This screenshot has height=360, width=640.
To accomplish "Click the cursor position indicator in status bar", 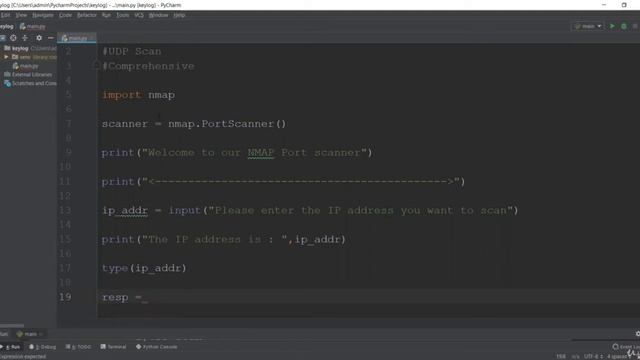I will [561, 356].
